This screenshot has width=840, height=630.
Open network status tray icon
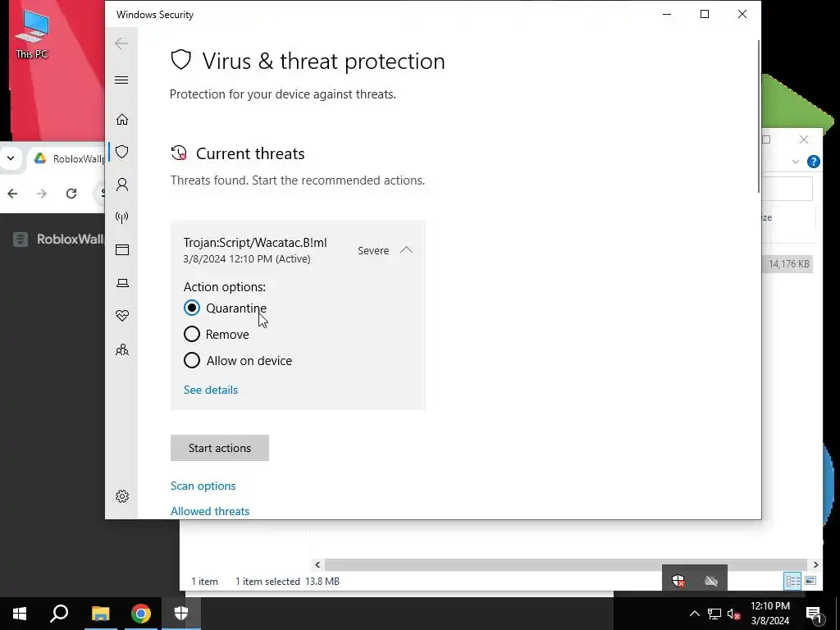714,614
